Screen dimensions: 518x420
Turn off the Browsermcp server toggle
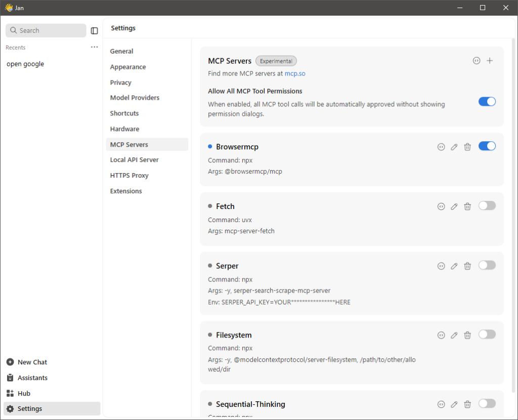coord(487,146)
